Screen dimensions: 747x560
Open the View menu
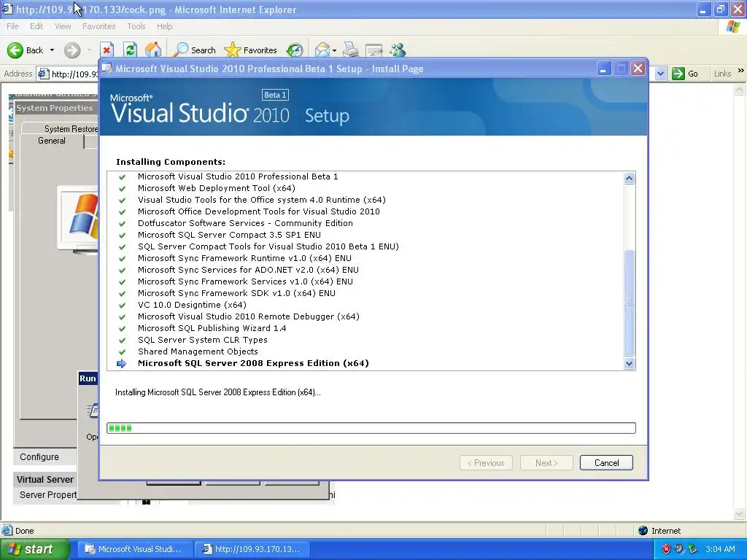pos(63,26)
